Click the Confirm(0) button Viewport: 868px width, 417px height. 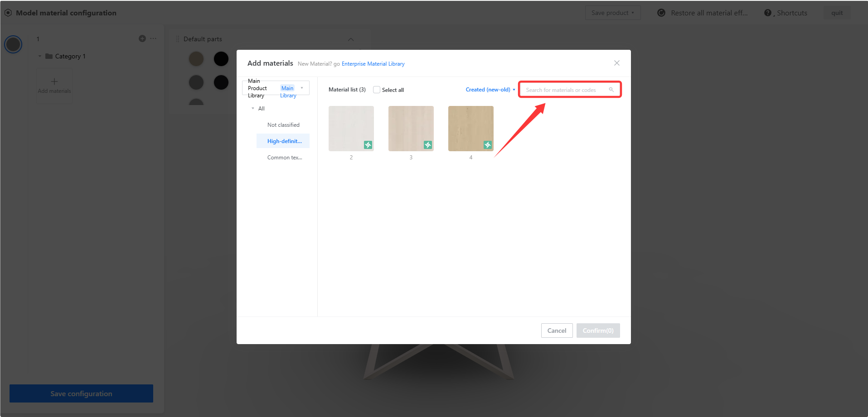coord(598,331)
